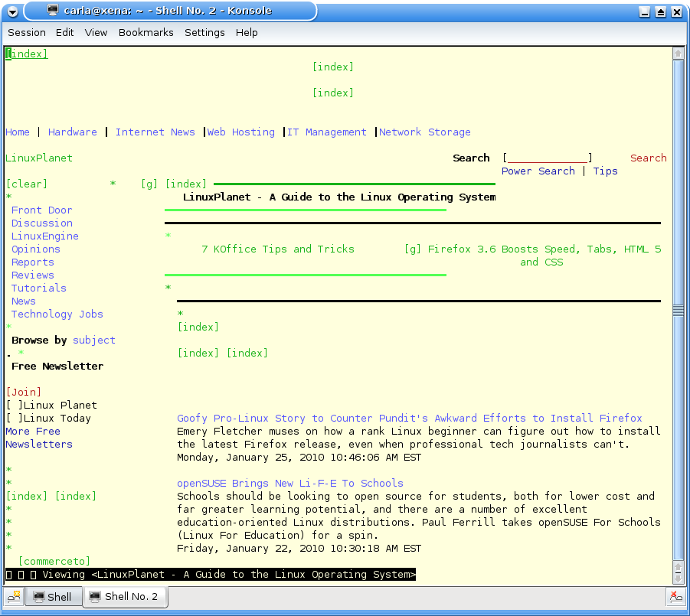Follow the Home link
The image size is (690, 616).
tap(18, 132)
